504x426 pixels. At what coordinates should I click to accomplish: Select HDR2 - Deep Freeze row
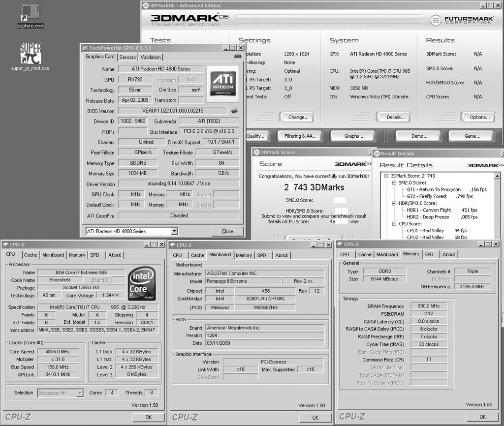coord(442,217)
